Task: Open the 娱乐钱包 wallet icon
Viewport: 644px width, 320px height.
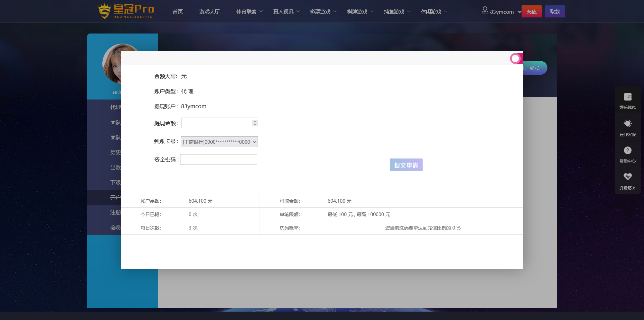Action: [x=628, y=97]
